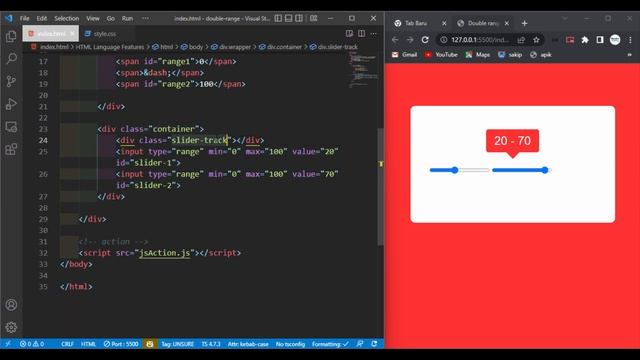640x360 pixels.
Task: Close the index.html editor tab
Action: click(72, 33)
